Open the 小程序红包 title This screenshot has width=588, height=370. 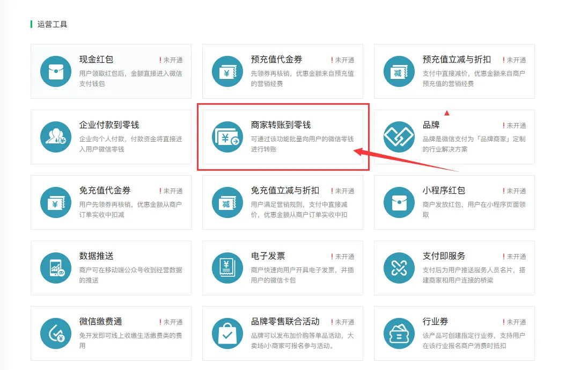[444, 191]
